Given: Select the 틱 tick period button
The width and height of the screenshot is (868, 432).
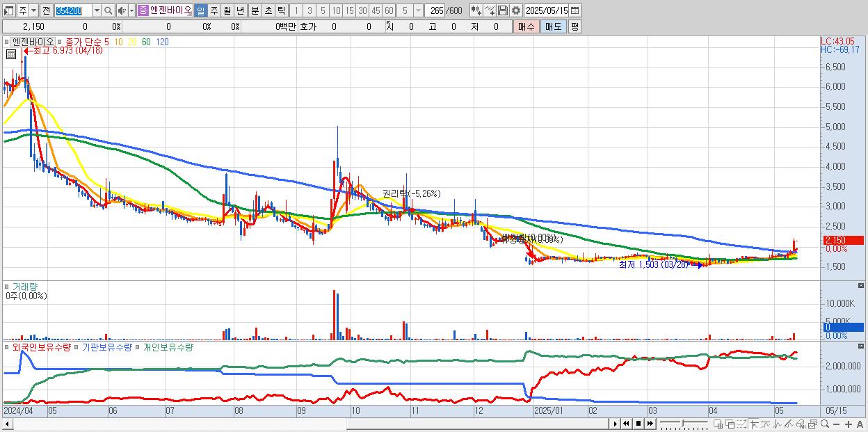Looking at the screenshot, I should (x=281, y=10).
